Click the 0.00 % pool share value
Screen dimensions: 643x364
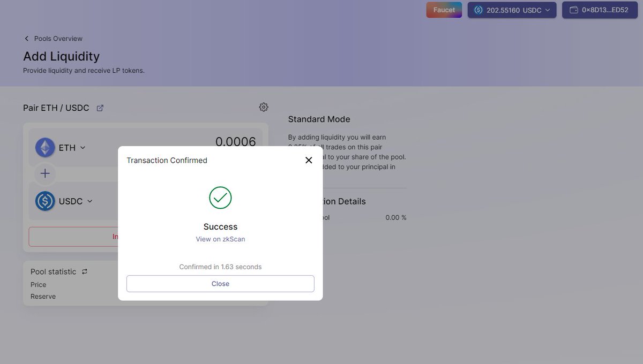coord(396,217)
